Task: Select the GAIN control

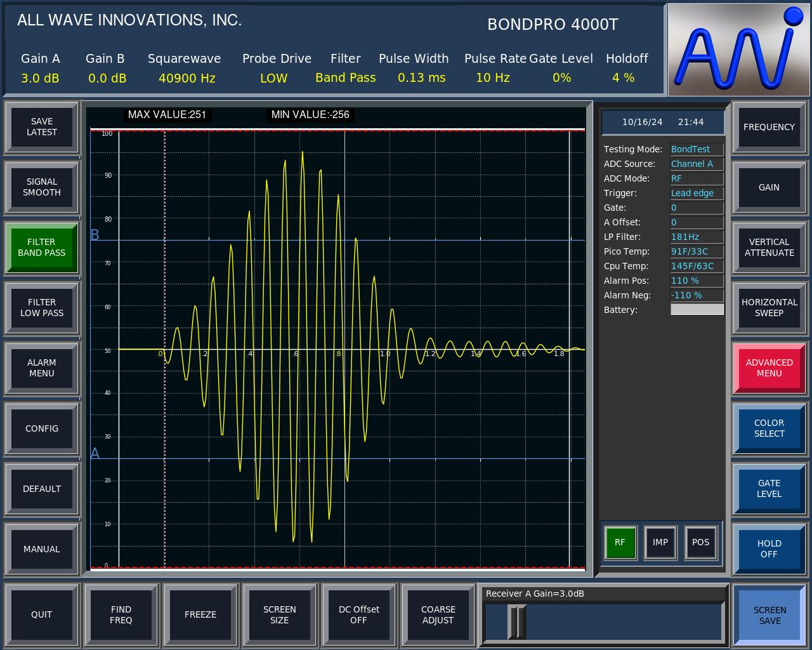Action: [769, 187]
